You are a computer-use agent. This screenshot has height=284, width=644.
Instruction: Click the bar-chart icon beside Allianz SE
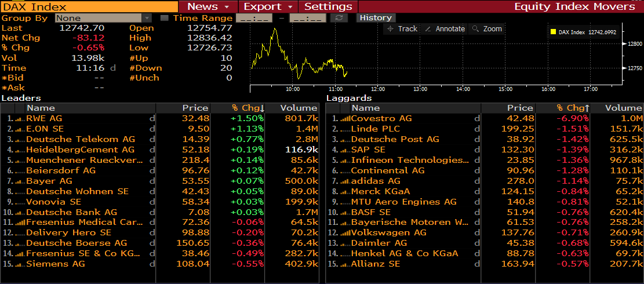pyautogui.click(x=345, y=264)
